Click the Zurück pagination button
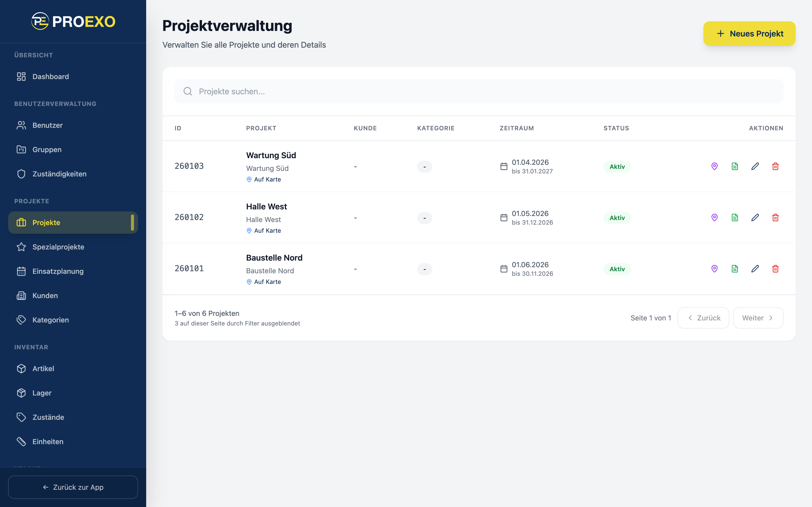Viewport: 812px width, 507px height. point(703,318)
